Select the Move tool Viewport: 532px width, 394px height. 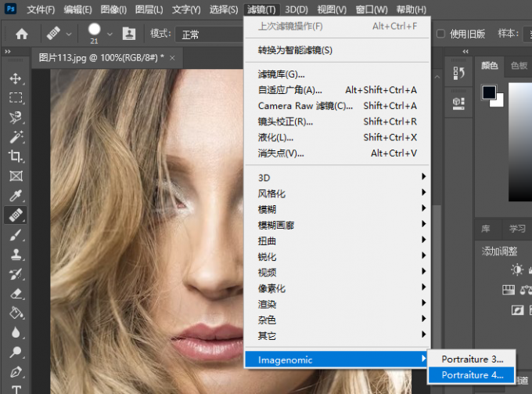pos(16,78)
